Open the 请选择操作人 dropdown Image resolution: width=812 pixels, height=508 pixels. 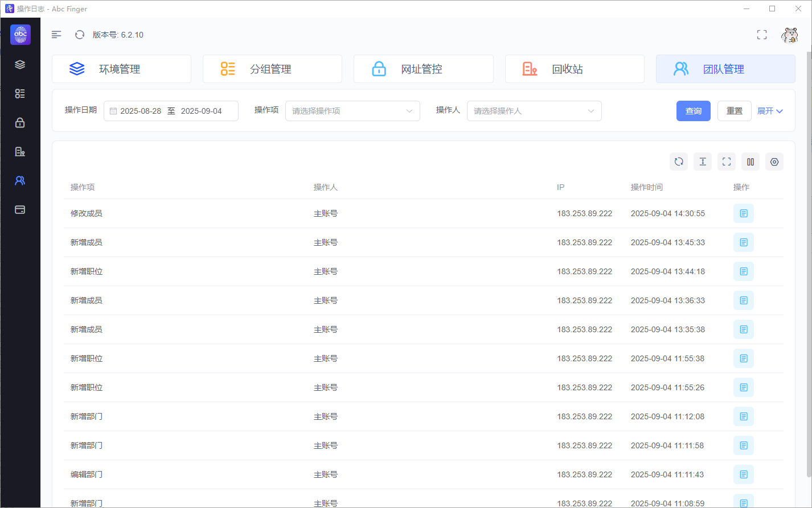534,111
